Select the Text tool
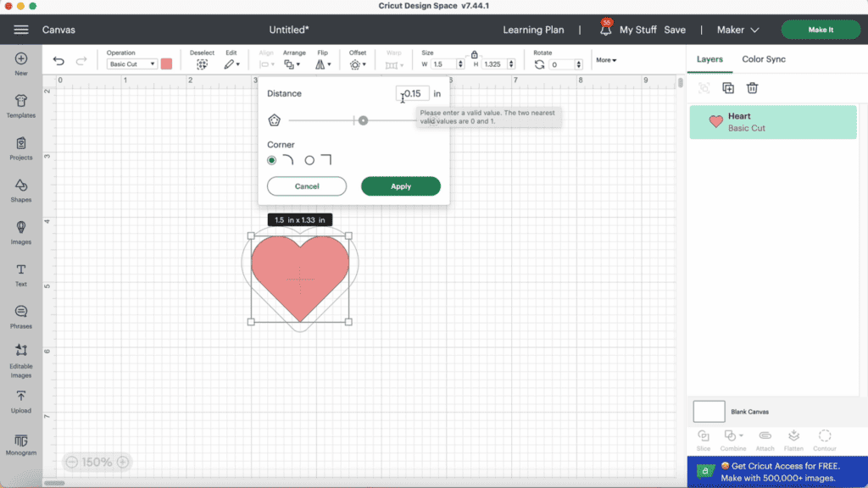Viewport: 868px width, 488px height. point(21,275)
